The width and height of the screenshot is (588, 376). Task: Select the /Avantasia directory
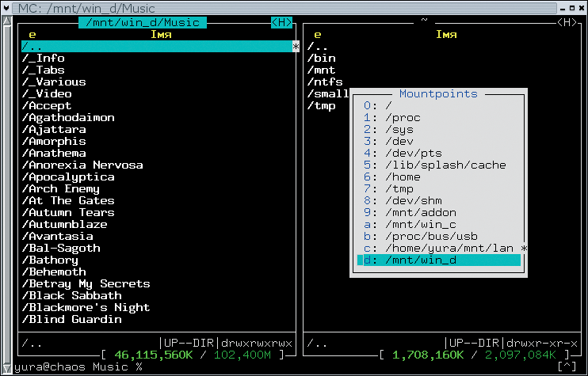pos(58,237)
